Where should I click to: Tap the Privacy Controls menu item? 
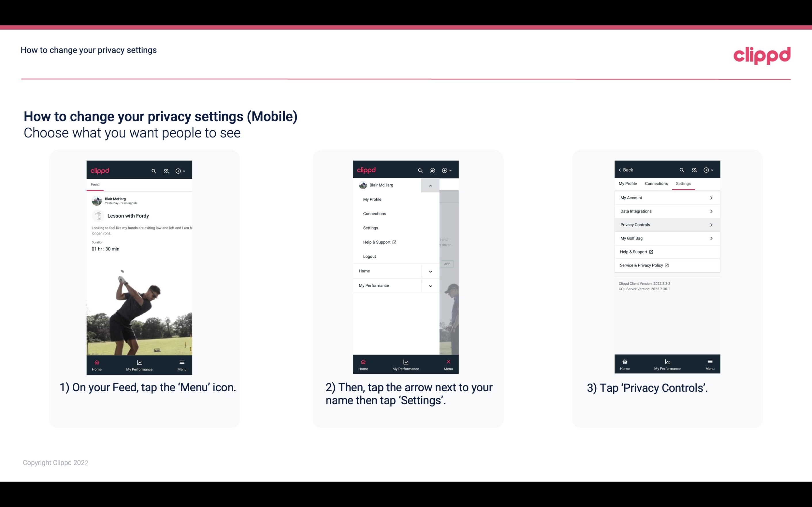tap(667, 224)
